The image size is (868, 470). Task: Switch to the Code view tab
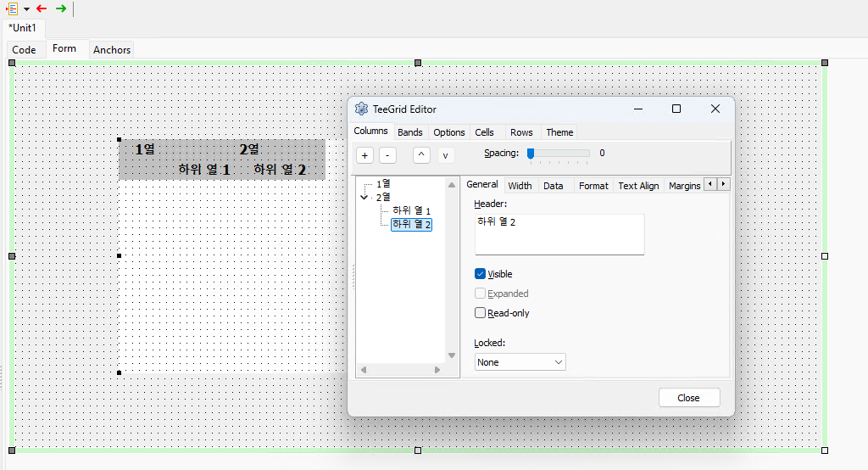(24, 50)
